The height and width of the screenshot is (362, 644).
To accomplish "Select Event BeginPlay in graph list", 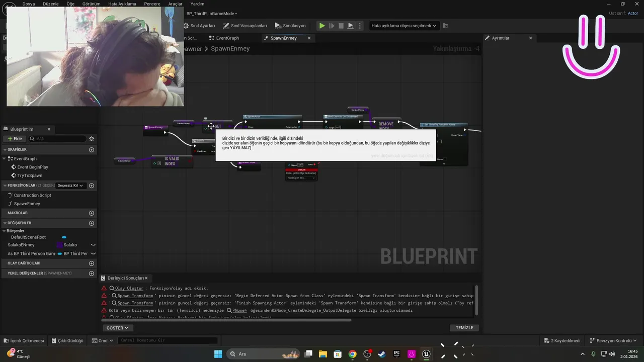I will (x=33, y=167).
